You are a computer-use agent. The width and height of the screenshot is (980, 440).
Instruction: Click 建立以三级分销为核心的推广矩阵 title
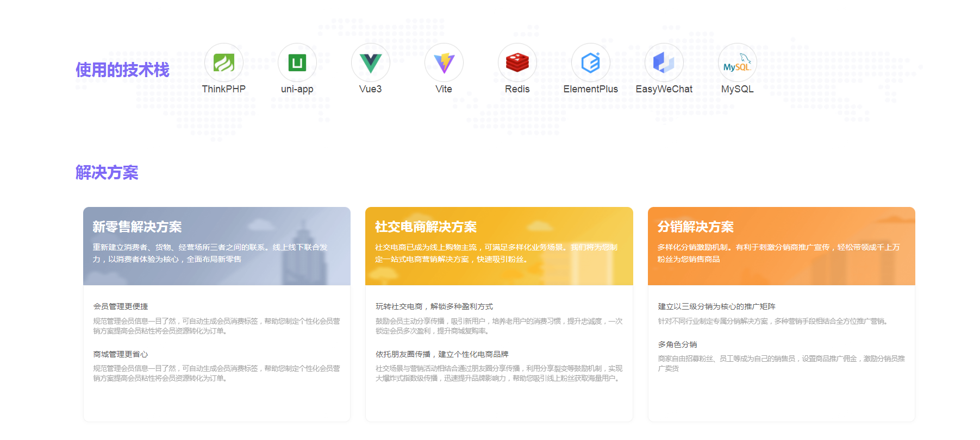(716, 306)
